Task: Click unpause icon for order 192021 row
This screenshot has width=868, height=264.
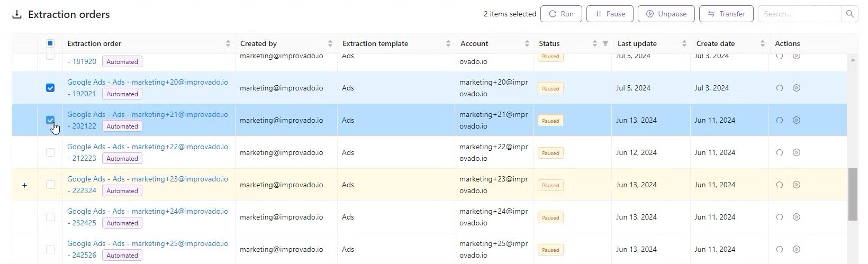Action: (797, 88)
